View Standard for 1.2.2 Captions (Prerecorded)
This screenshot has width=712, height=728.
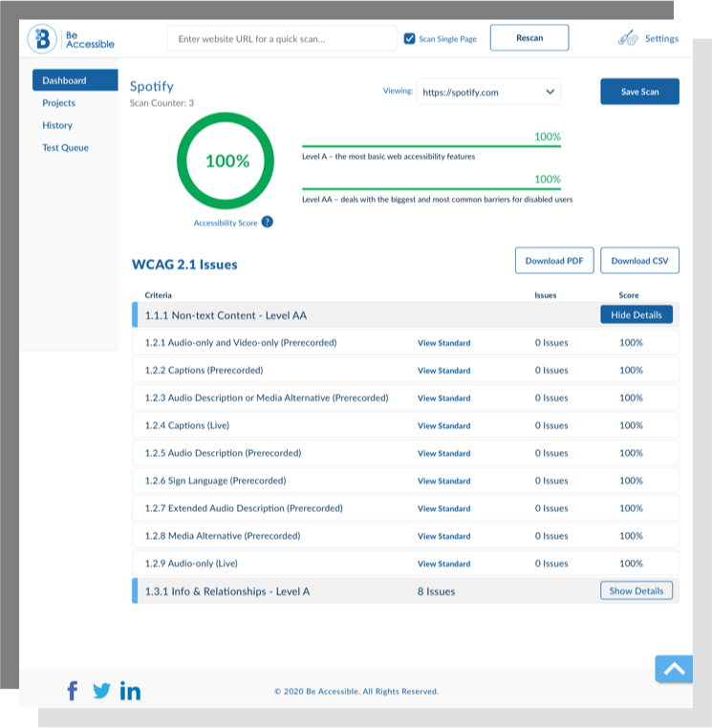[x=444, y=371]
